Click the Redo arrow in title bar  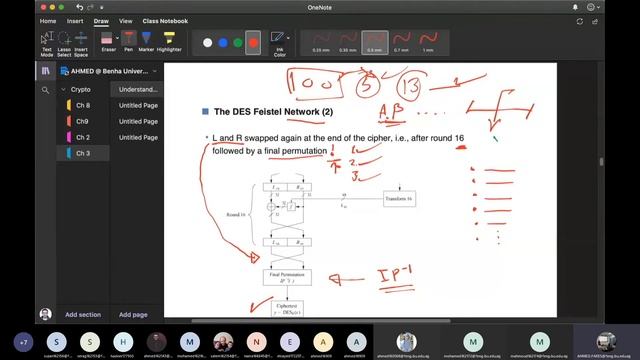coord(91,7)
